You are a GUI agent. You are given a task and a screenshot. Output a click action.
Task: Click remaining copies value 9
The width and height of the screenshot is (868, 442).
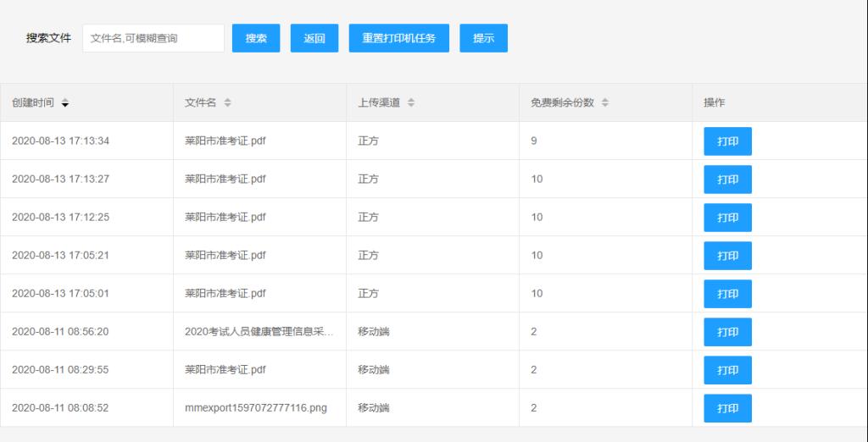point(534,141)
